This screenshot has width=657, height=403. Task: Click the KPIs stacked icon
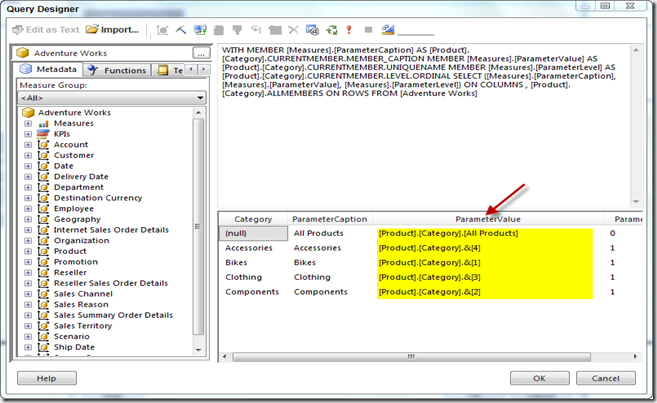tap(43, 134)
